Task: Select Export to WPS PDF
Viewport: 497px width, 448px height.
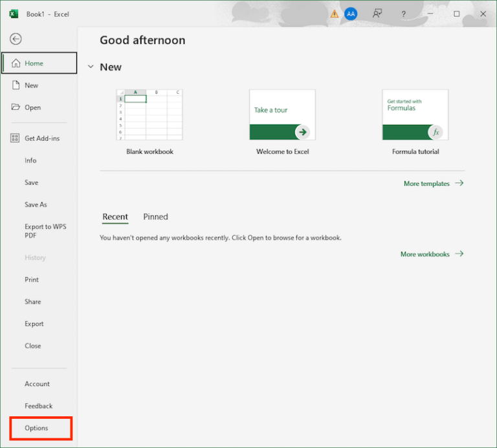Action: coord(45,231)
